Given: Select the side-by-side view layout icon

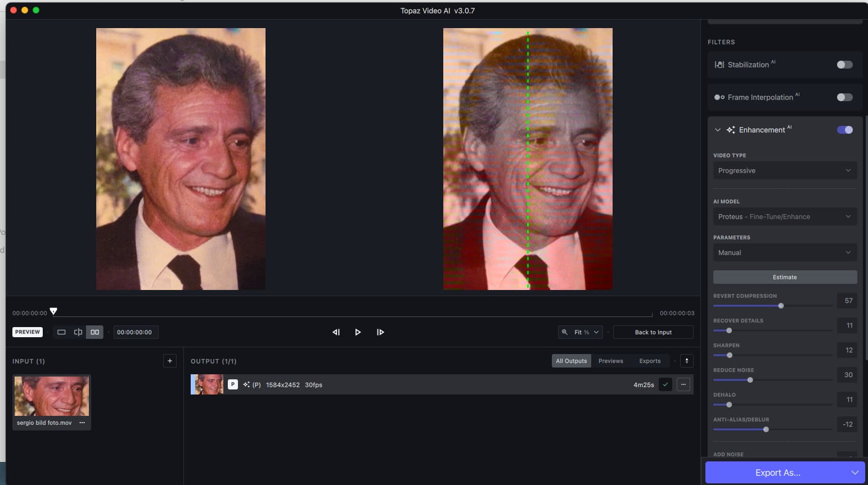Looking at the screenshot, I should point(95,332).
